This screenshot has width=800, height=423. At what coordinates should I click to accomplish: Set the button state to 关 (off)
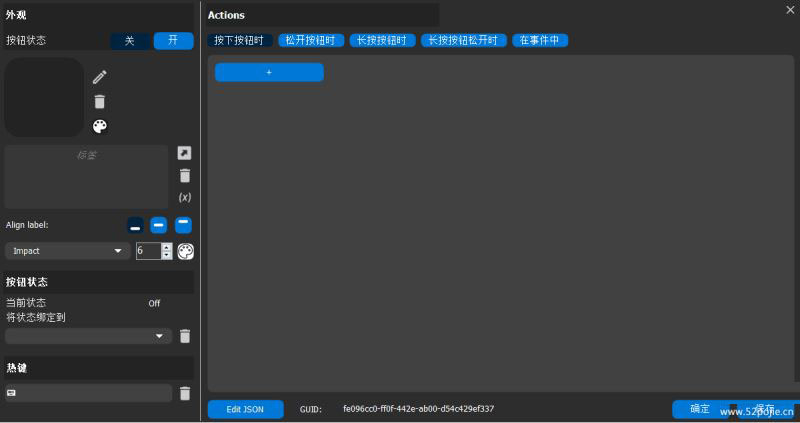[130, 41]
